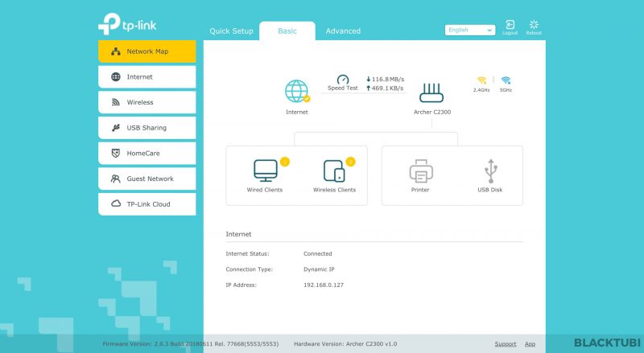Open the App link in footer
644x353 pixels.
(530, 344)
